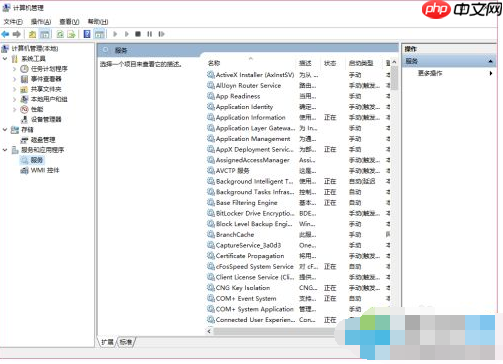Expand the 本地用户和组 node chevron
This screenshot has width=503, height=364.
point(14,99)
